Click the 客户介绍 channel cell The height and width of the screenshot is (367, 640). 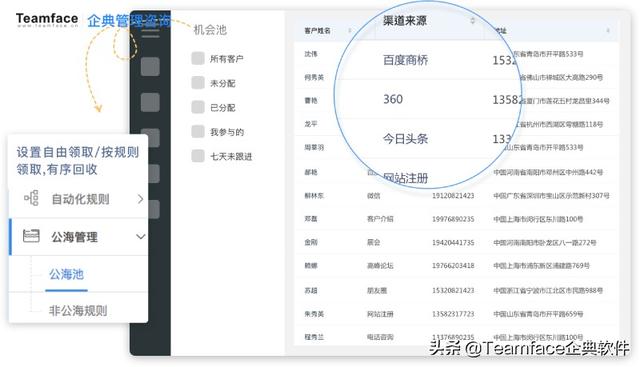380,219
